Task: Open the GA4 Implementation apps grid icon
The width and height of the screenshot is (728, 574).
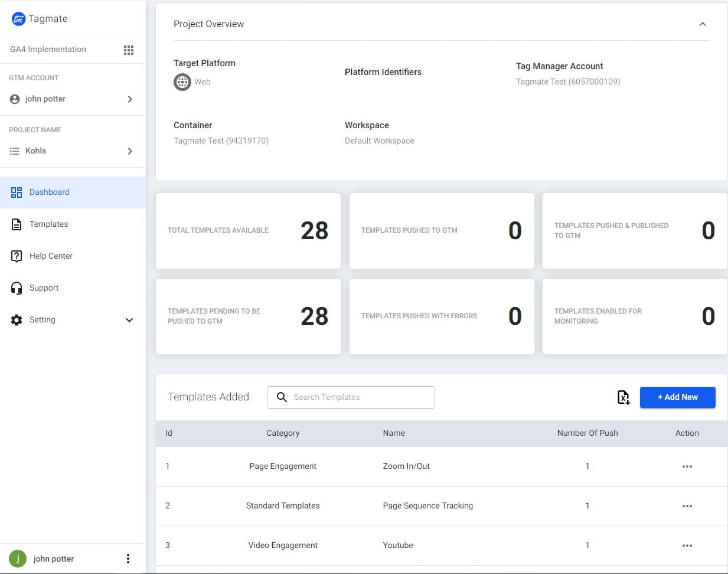Action: [x=129, y=50]
